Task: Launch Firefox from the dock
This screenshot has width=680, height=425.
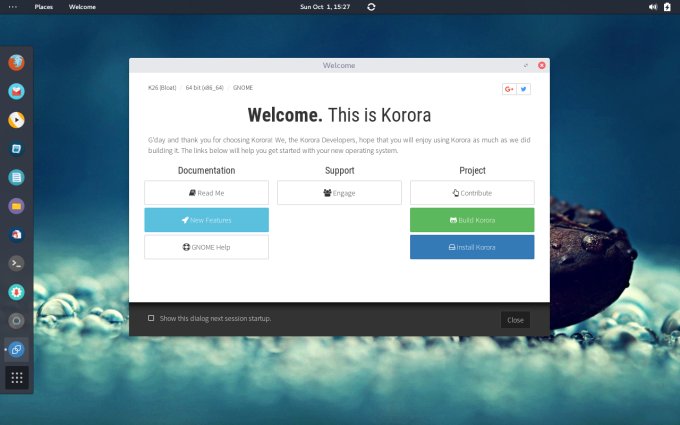Action: coord(16,63)
